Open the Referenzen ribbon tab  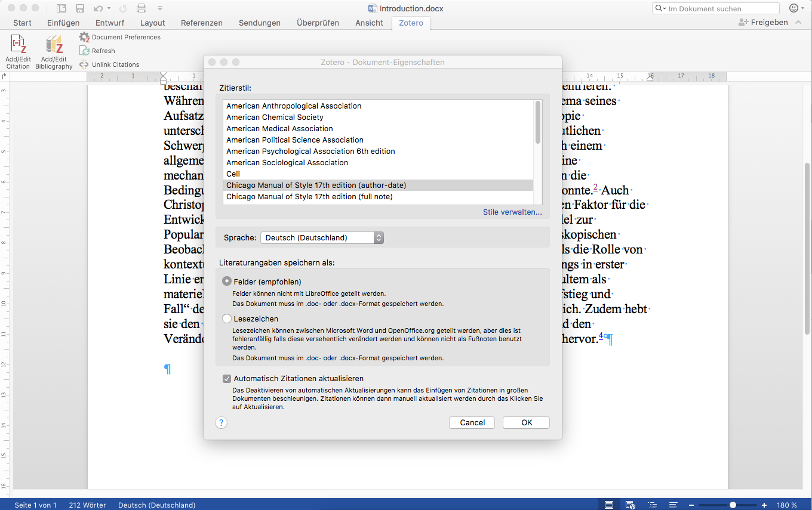(x=202, y=23)
